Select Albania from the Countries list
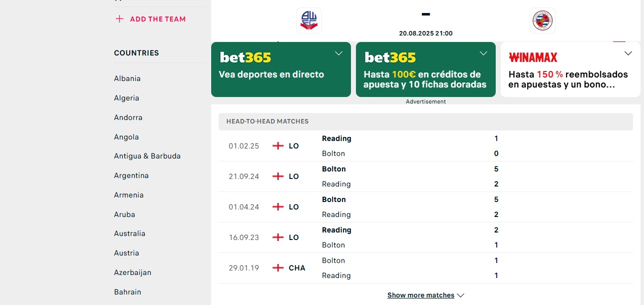Viewport: 644px width, 305px height. (127, 78)
